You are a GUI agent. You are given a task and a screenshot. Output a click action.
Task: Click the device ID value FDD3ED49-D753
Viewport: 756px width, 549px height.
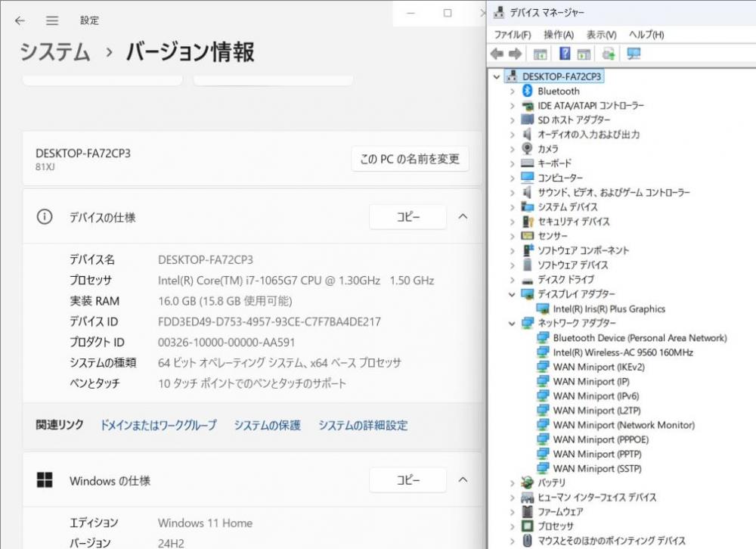point(269,322)
